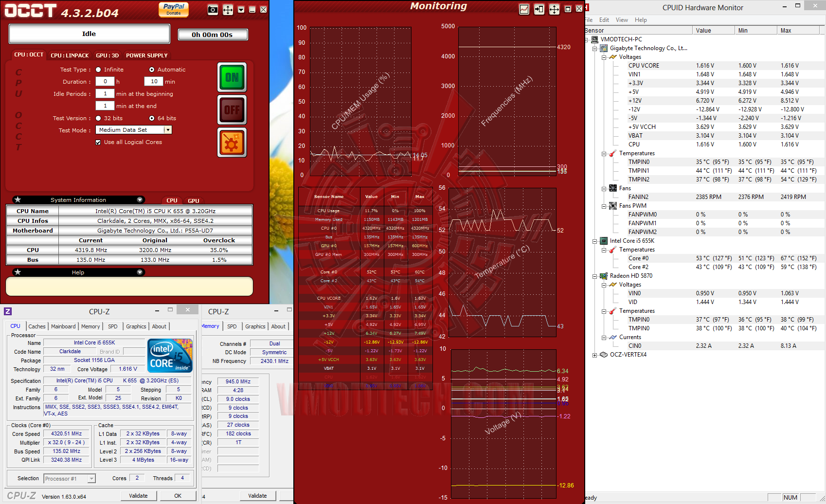Viewport: 826px width, 504px height.
Task: Collapse the Intel Core i5 655K node
Action: tap(594, 241)
